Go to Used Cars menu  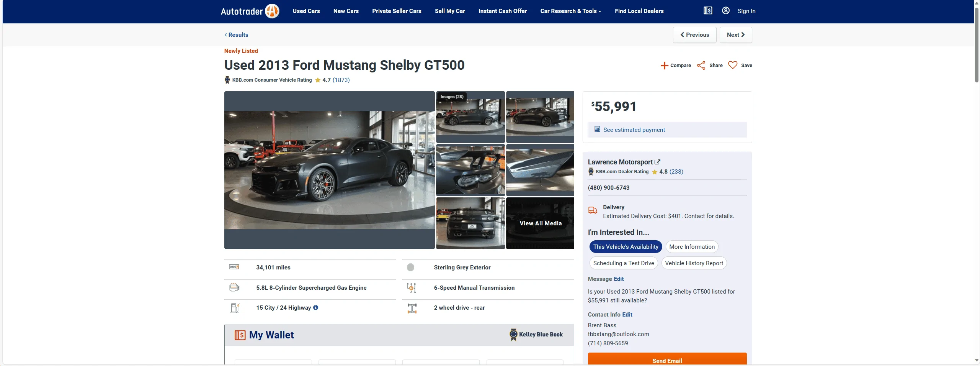pyautogui.click(x=306, y=11)
